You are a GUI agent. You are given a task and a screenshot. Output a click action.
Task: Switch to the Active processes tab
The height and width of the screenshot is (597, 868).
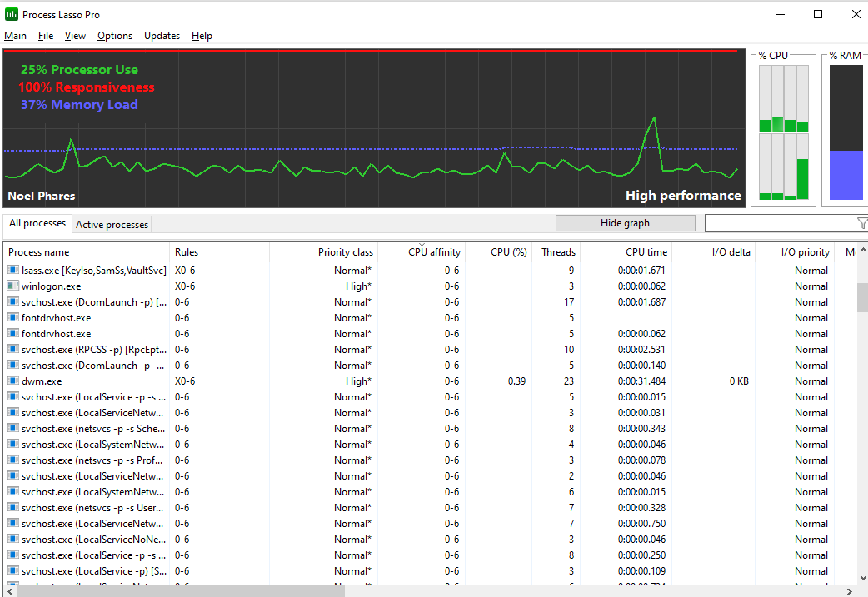point(112,224)
